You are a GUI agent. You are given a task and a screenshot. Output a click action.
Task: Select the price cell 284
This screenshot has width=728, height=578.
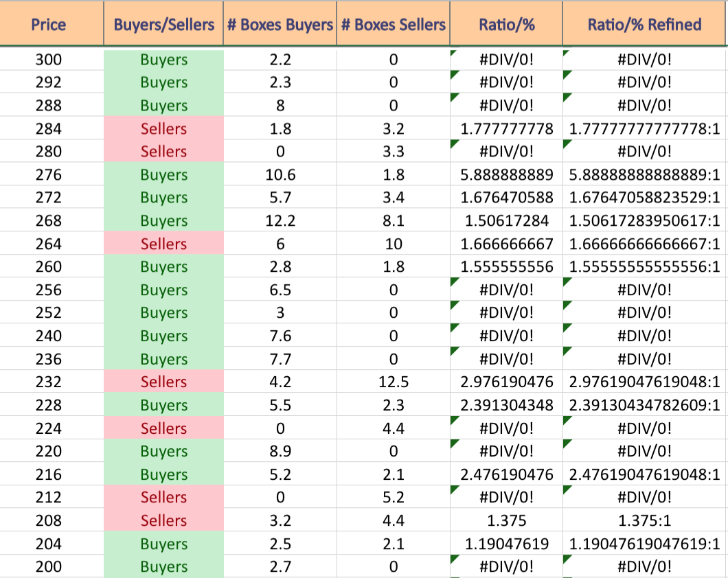click(x=48, y=128)
